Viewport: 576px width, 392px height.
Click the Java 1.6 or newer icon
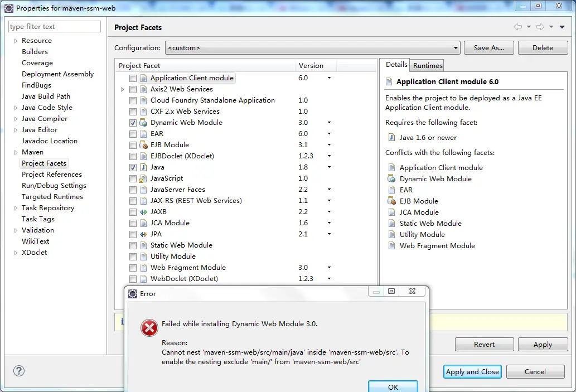(391, 137)
